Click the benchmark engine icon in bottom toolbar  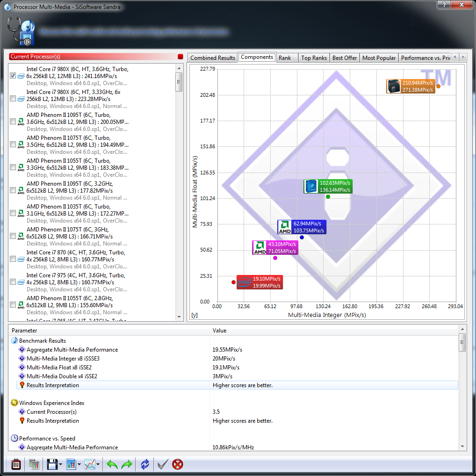pyautogui.click(x=16, y=464)
